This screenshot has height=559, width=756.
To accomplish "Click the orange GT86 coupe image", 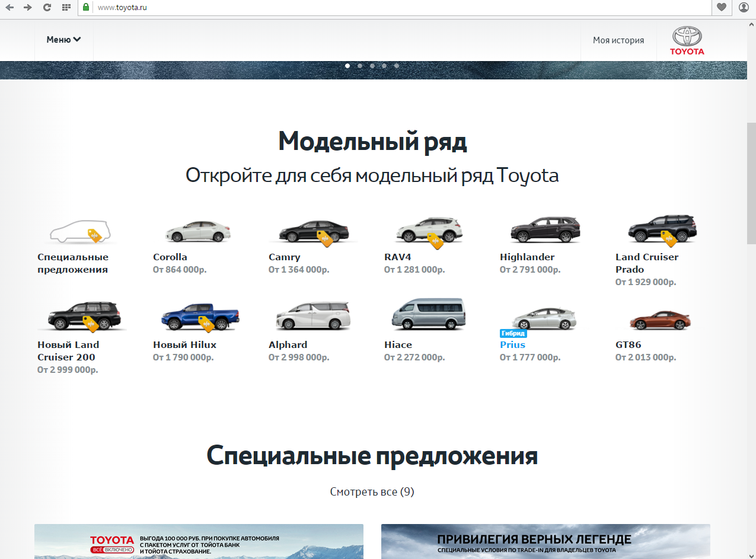I will click(x=660, y=320).
